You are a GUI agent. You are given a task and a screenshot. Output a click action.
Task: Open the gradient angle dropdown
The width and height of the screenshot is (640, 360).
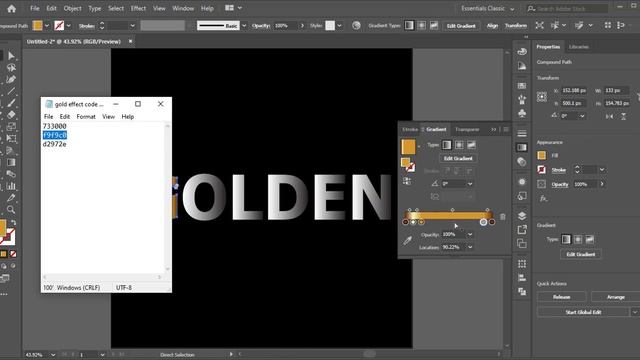[x=470, y=184]
